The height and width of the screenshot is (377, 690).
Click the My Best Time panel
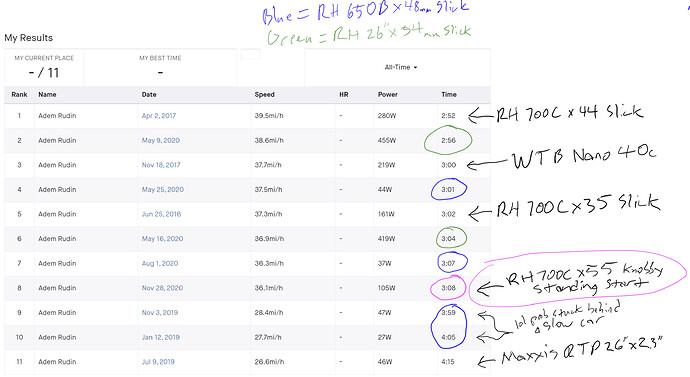[x=160, y=67]
